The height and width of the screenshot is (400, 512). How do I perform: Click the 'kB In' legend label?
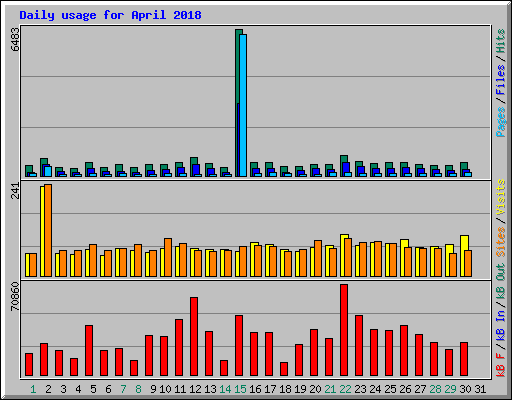500,326
